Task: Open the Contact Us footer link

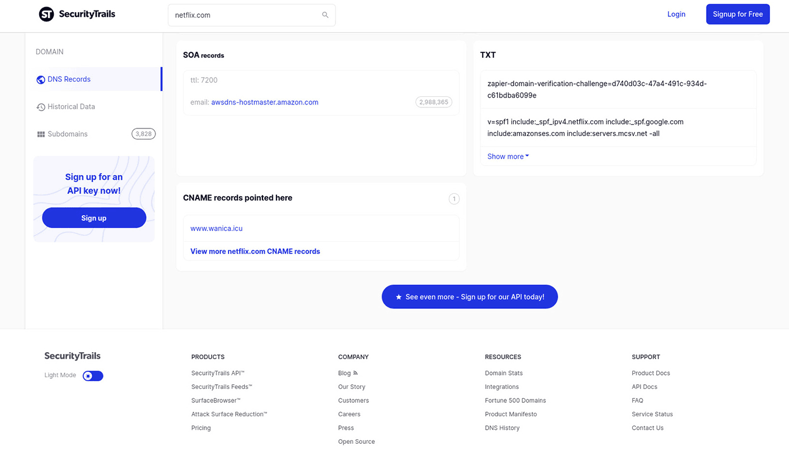Action: click(x=648, y=428)
